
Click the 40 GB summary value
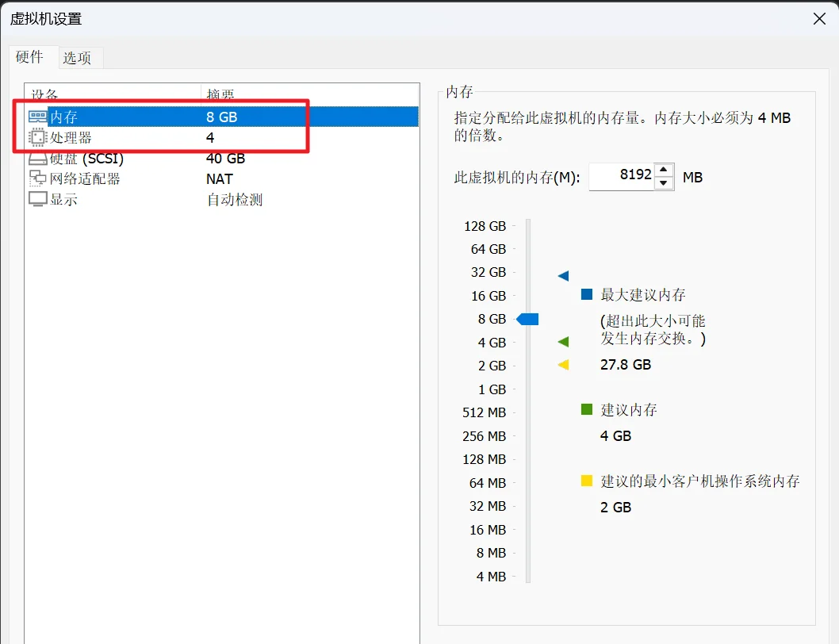click(225, 159)
